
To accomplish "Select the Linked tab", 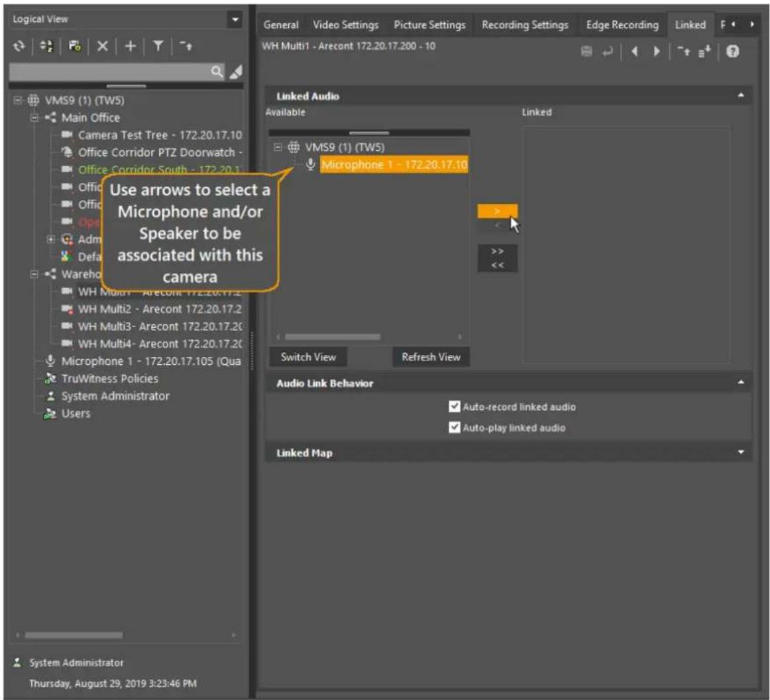I will 690,25.
